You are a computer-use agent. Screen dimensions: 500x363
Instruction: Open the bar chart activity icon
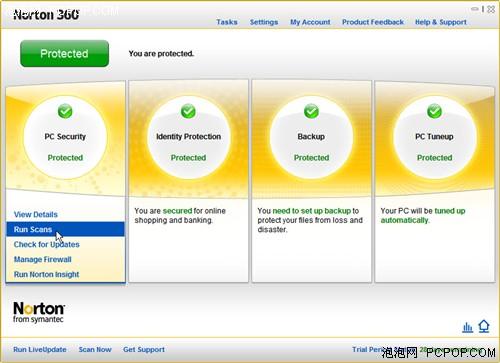(468, 327)
